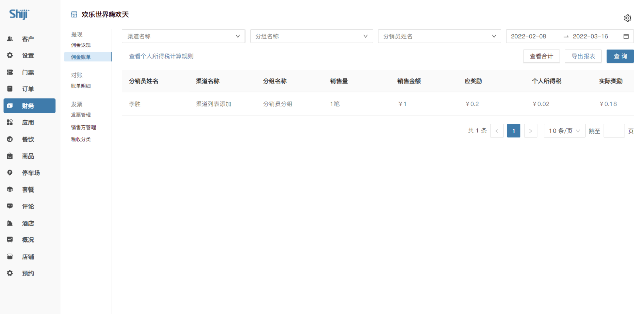The height and width of the screenshot is (314, 644).
Task: Select the 停车场 parking icon in sidebar
Action: click(x=10, y=173)
